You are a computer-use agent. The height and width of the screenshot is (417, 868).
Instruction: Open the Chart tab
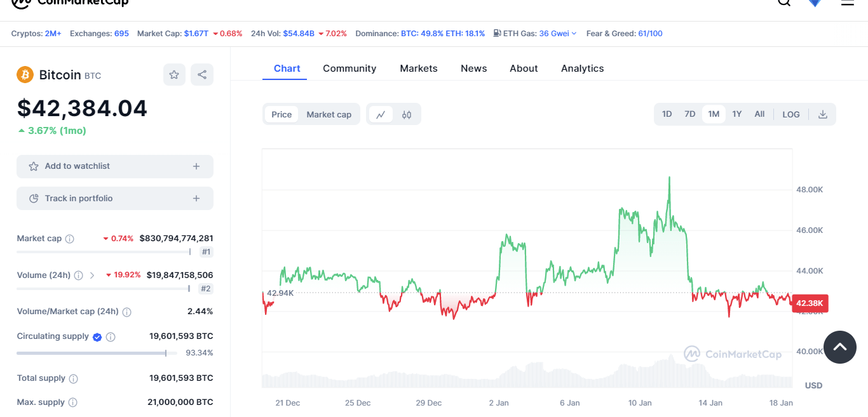point(287,69)
